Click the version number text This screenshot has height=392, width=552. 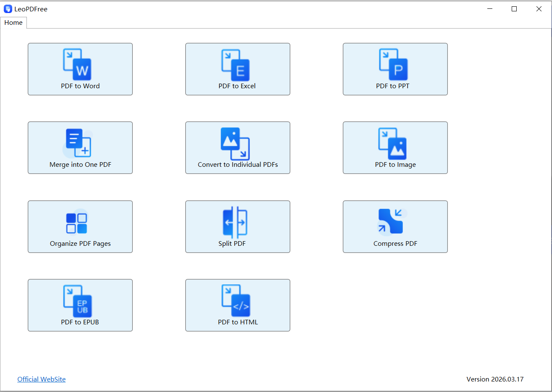point(495,379)
